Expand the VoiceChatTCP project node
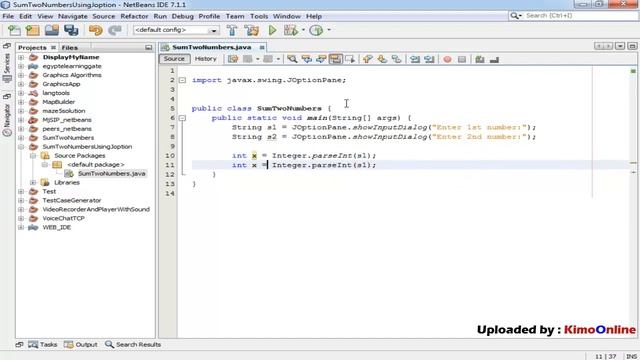This screenshot has height=360, width=640. point(21,218)
